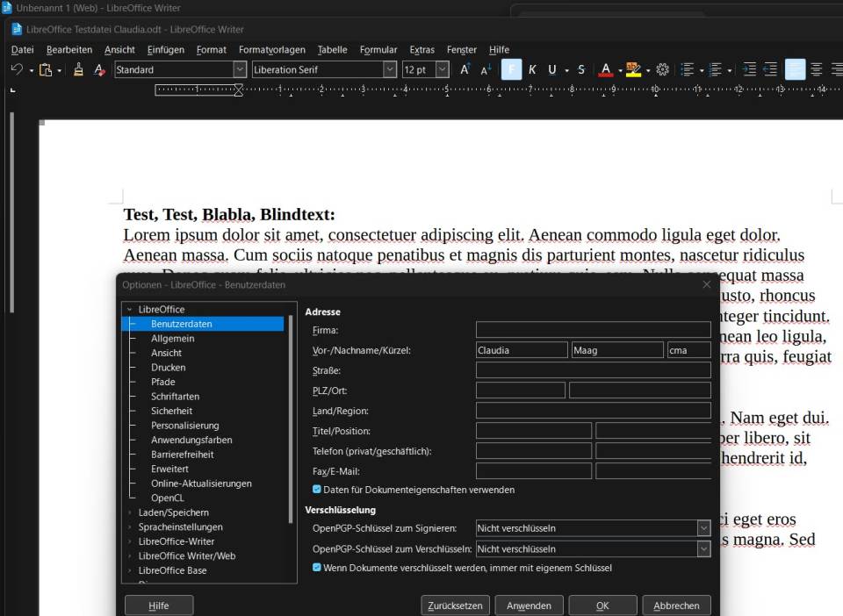The height and width of the screenshot is (616, 843).
Task: Open the Extras menu
Action: (421, 49)
